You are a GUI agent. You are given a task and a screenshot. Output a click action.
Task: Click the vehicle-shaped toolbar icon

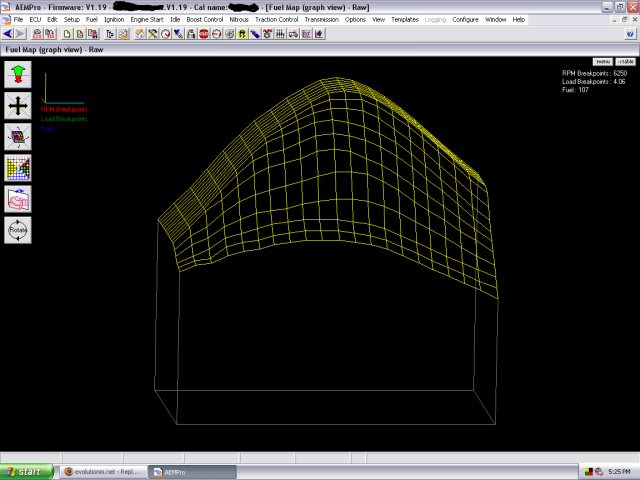[x=293, y=34]
